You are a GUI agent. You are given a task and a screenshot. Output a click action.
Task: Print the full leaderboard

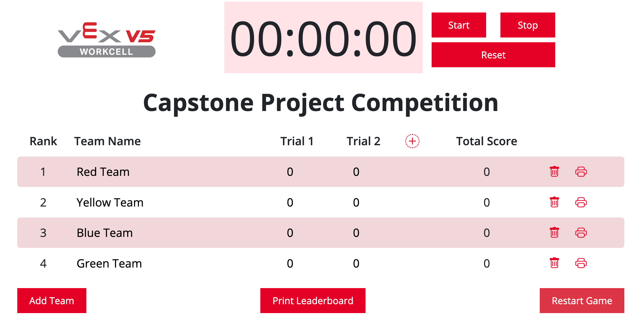tap(313, 301)
